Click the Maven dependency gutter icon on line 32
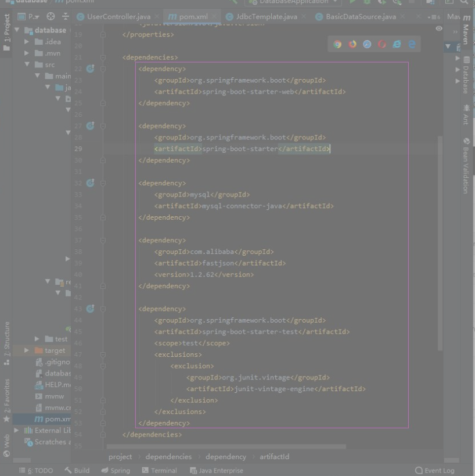The width and height of the screenshot is (475, 476). click(x=90, y=182)
